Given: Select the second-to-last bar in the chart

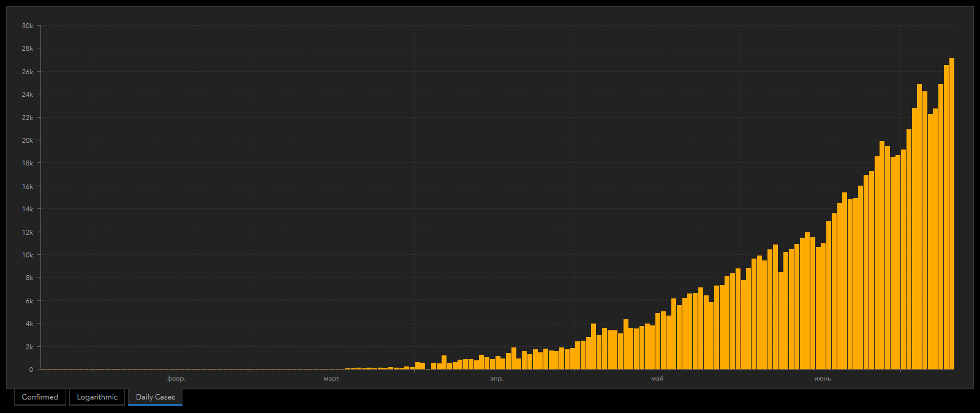Looking at the screenshot, I should (x=946, y=217).
